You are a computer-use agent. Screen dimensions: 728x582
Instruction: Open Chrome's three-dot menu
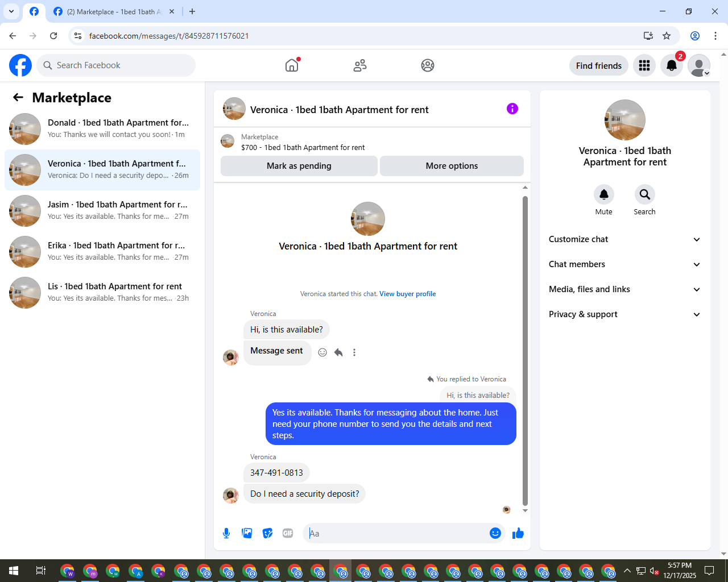pyautogui.click(x=715, y=36)
